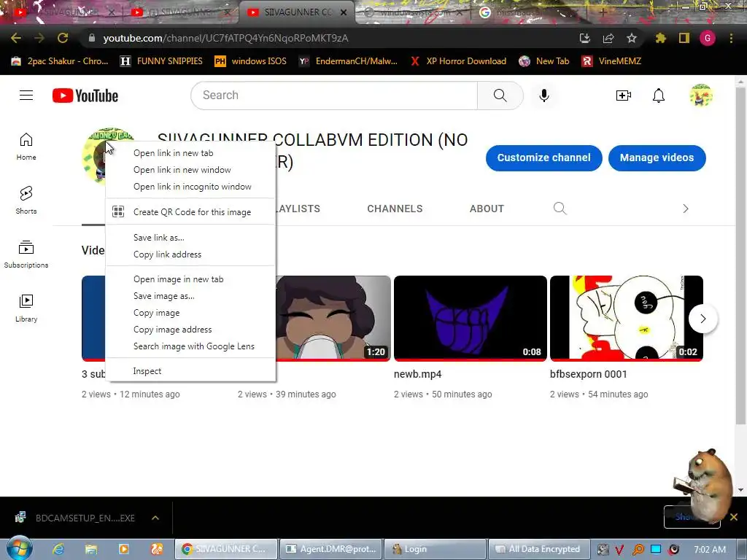Click the YouTube search input field
The image size is (747, 560).
[x=333, y=96]
